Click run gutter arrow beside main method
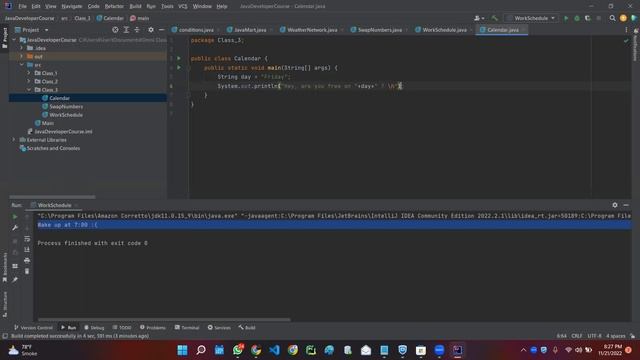The image size is (640, 360). [x=179, y=67]
